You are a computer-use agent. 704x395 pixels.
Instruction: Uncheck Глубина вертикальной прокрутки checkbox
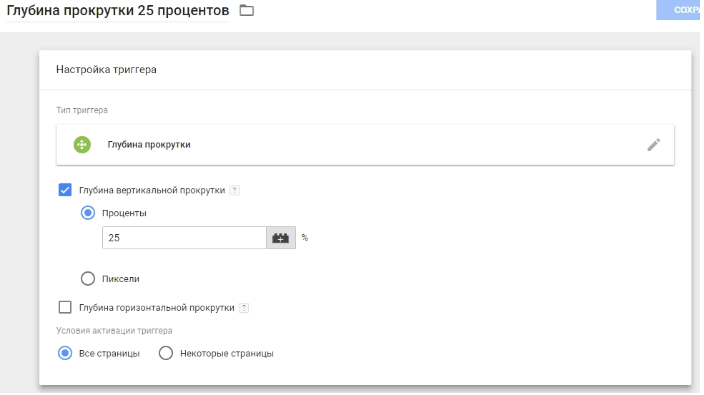(65, 190)
